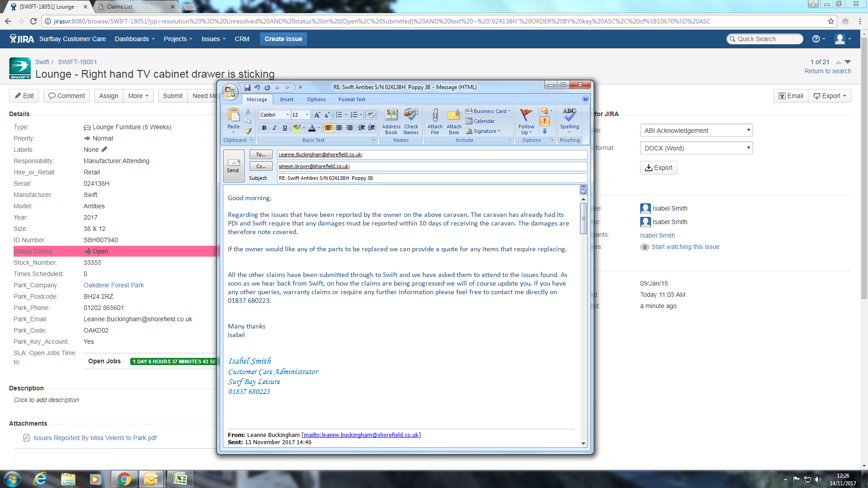The width and height of the screenshot is (868, 488).
Task: Click the Format Painter brush icon
Action: tap(248, 131)
